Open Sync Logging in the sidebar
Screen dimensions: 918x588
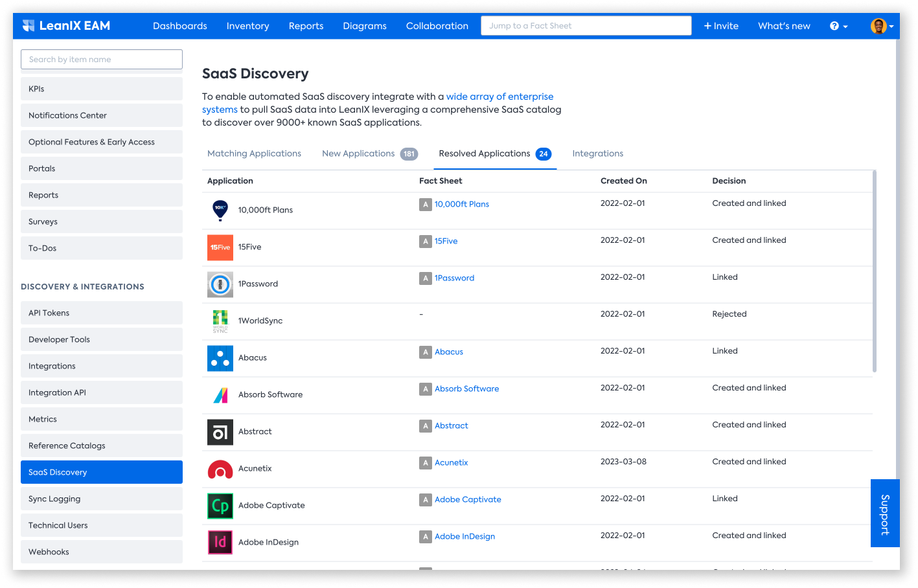tap(102, 499)
